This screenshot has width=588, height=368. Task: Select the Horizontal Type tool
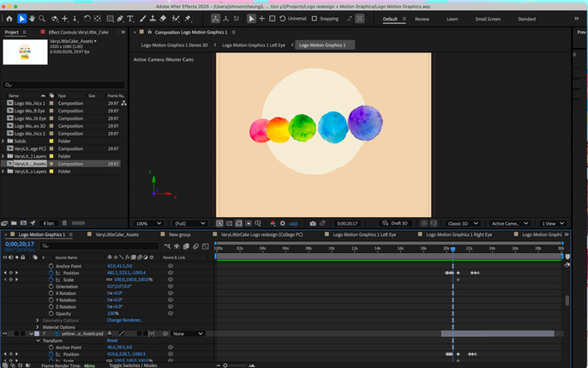click(x=130, y=18)
